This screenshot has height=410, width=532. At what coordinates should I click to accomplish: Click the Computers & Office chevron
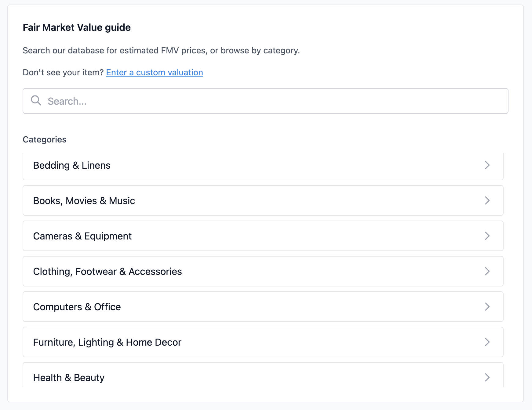(487, 307)
